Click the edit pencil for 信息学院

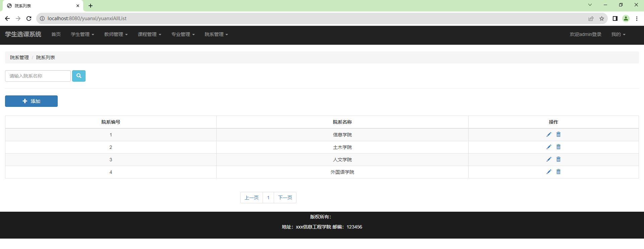click(x=549, y=134)
